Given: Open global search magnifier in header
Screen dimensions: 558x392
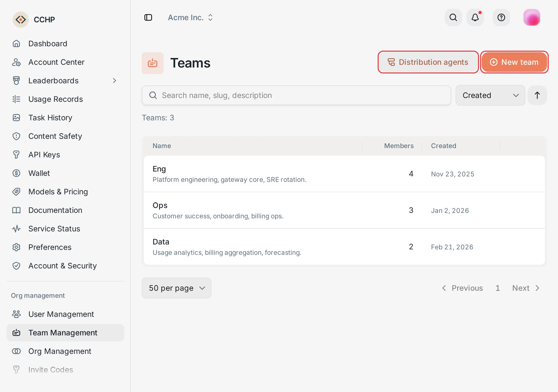Looking at the screenshot, I should pos(453,17).
